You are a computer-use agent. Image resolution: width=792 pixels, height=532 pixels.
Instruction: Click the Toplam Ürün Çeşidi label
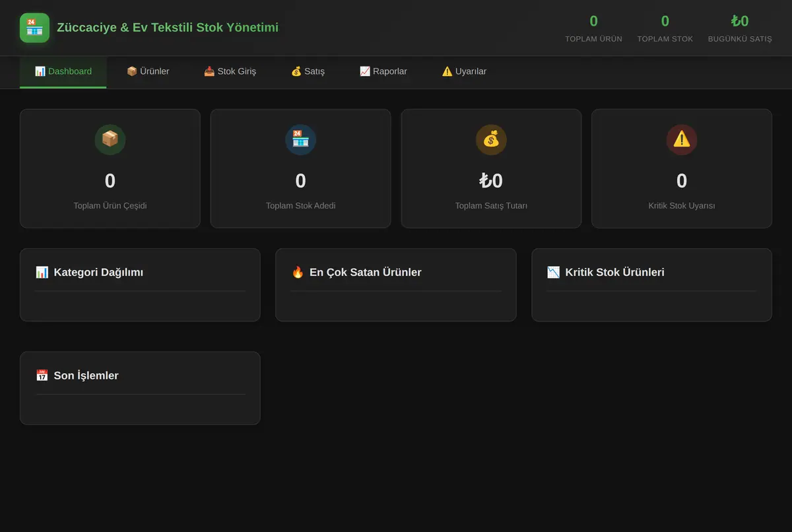[110, 205]
